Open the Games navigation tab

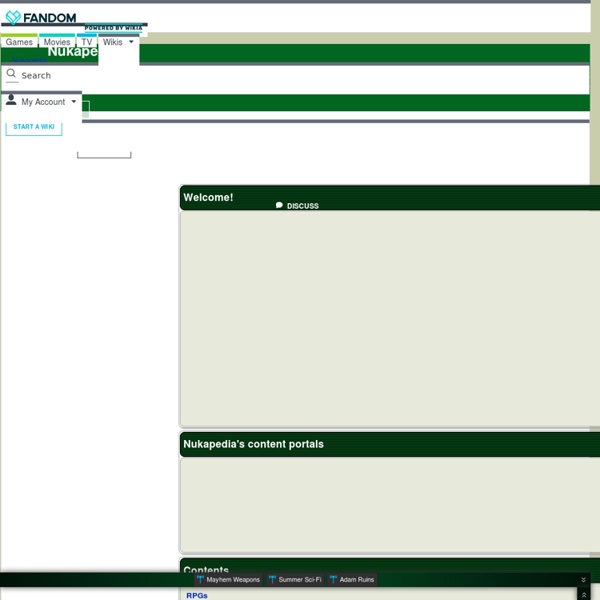click(19, 42)
